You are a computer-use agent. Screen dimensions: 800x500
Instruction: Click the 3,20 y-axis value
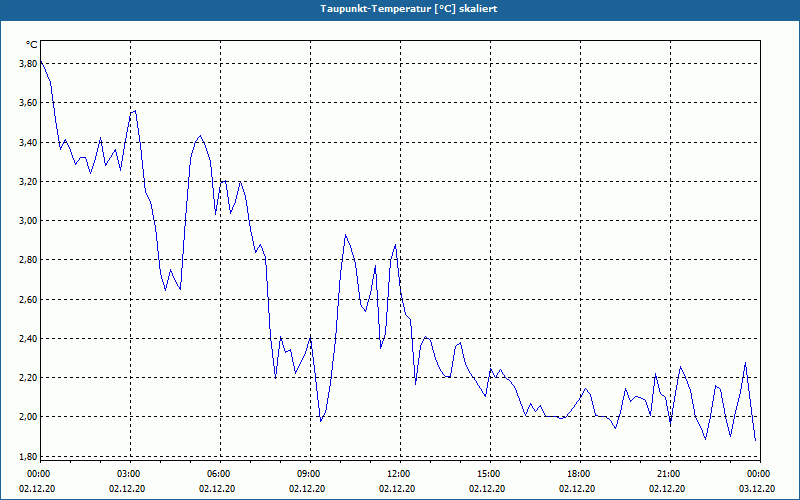[x=28, y=182]
